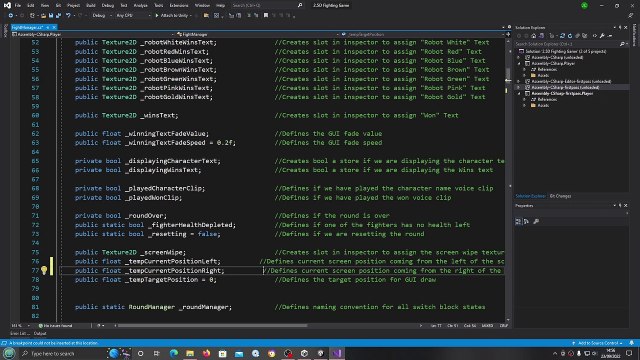The image size is (640, 360).
Task: Click the No issues found indicator
Action: pos(56,326)
